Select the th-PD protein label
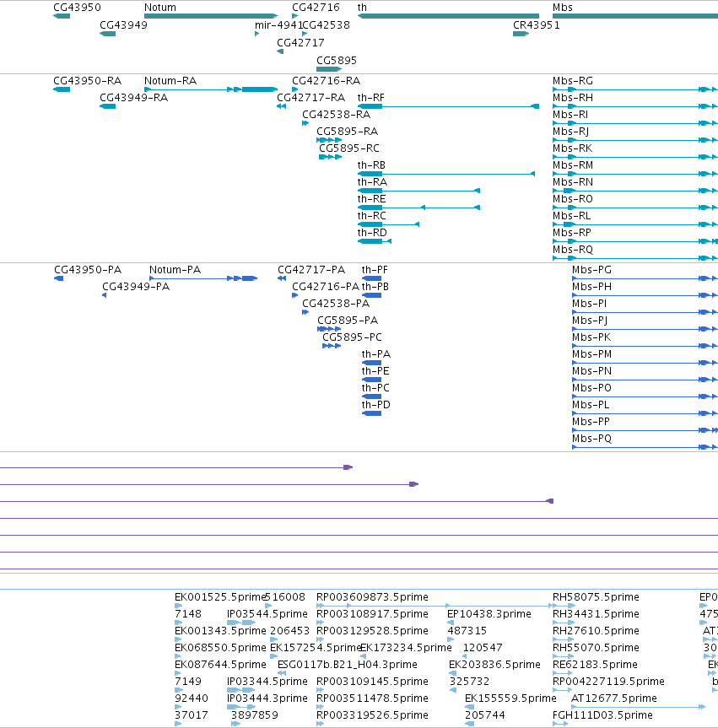Screen dimensions: 718x728 [376, 405]
